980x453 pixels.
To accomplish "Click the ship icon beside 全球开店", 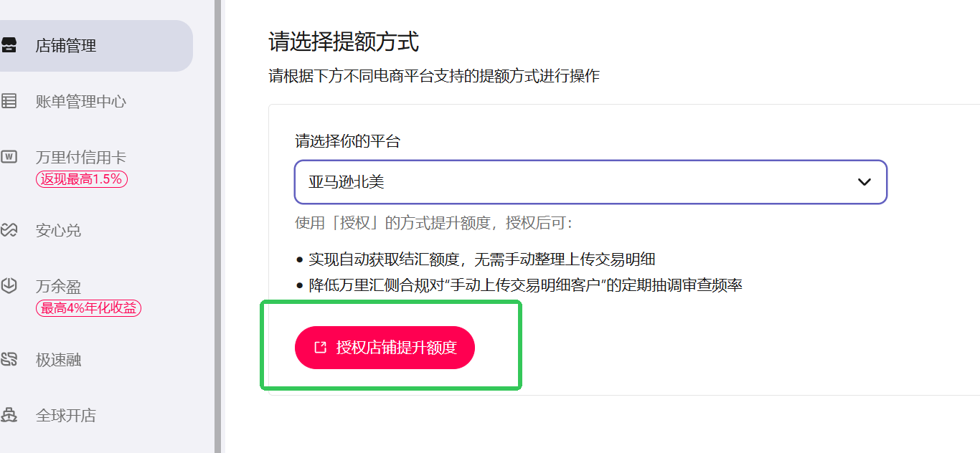I will point(9,415).
